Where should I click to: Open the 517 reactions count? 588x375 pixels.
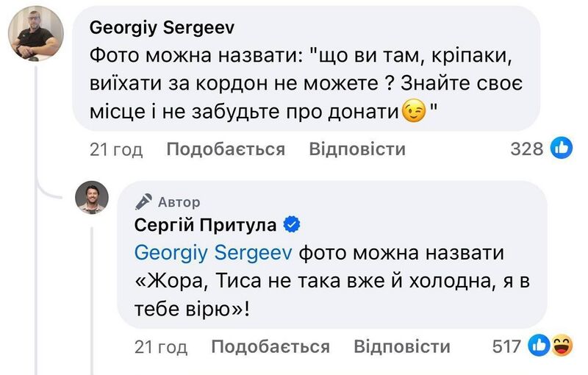pos(506,346)
